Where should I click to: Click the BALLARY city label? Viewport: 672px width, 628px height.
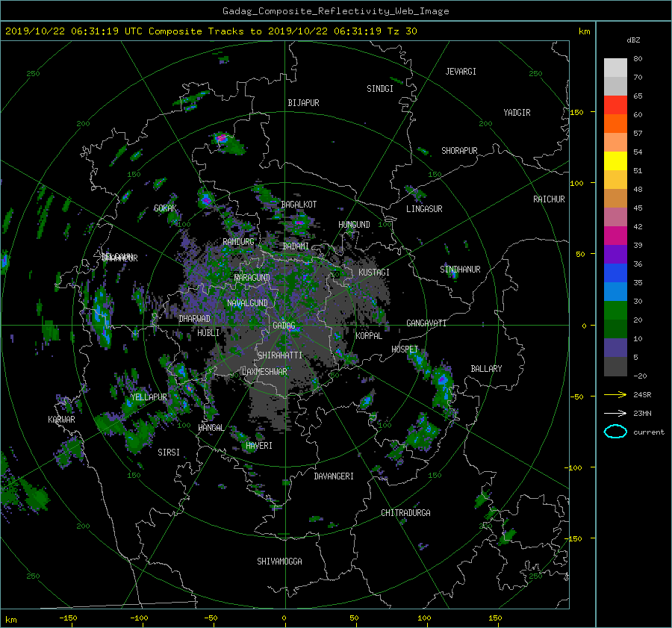coord(486,369)
